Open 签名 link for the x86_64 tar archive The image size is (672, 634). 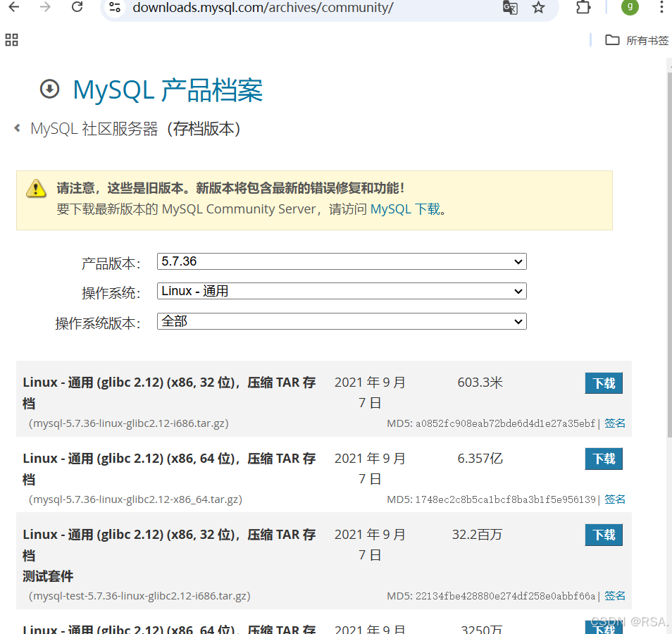pos(614,499)
